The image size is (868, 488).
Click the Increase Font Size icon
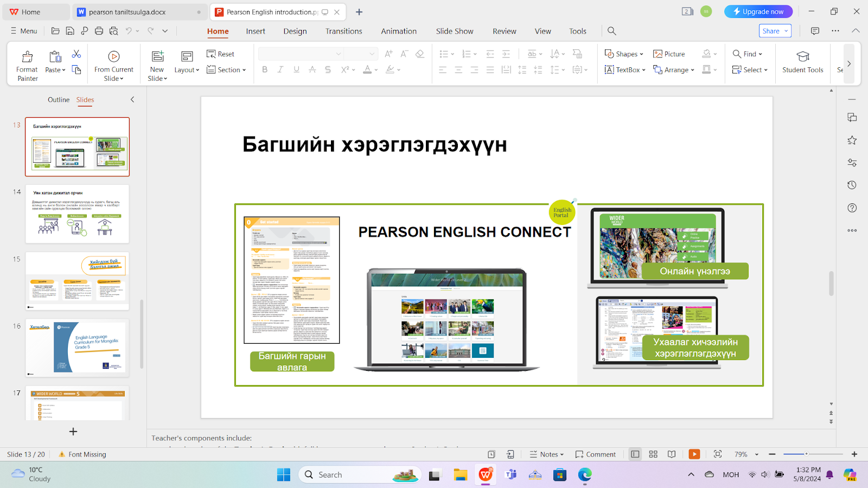pyautogui.click(x=388, y=54)
